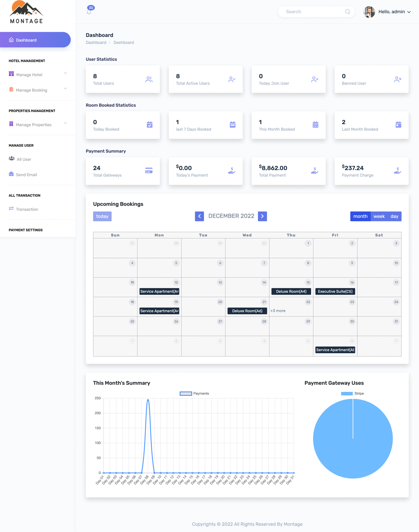This screenshot has width=419, height=532.
Task: Switch calendar to day view
Action: click(394, 216)
